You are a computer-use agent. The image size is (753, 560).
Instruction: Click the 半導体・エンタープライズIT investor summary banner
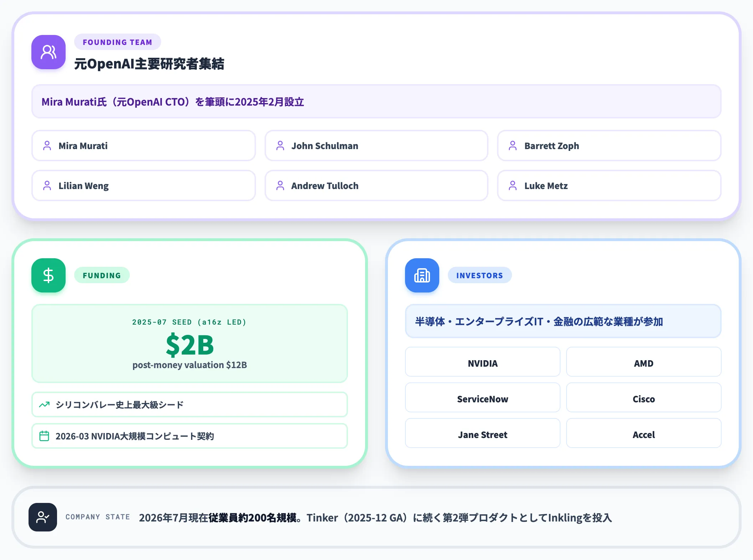coord(563,321)
